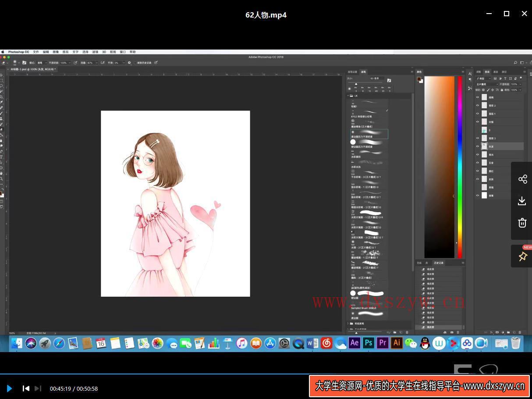
Task: Select the 硬边圆压力不透明度 brush preset
Action: click(x=368, y=143)
